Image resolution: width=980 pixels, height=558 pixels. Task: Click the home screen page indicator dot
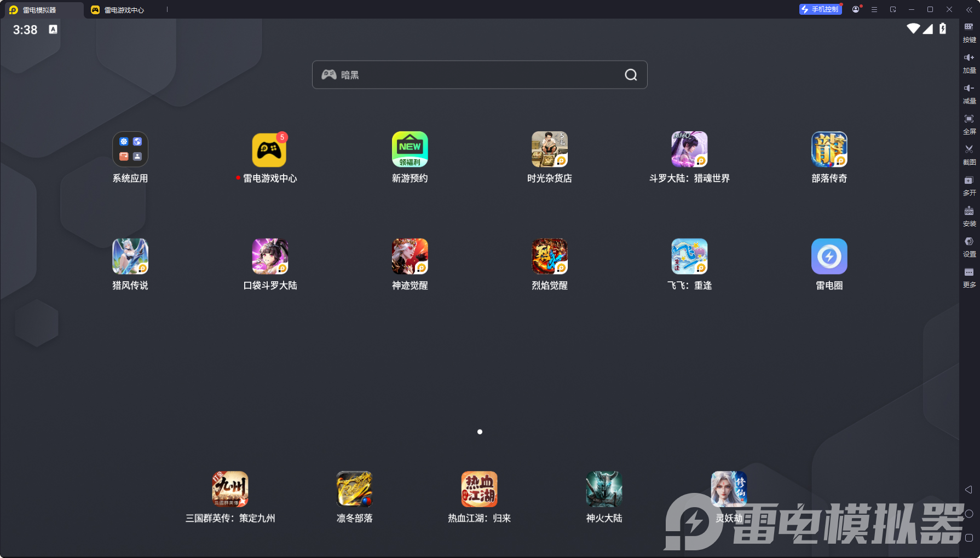[x=480, y=432]
